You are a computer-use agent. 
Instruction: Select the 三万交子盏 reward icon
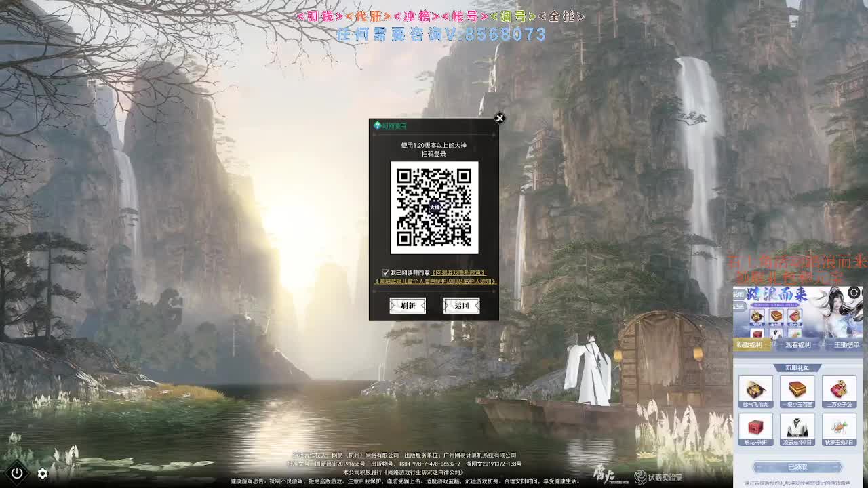pyautogui.click(x=838, y=389)
